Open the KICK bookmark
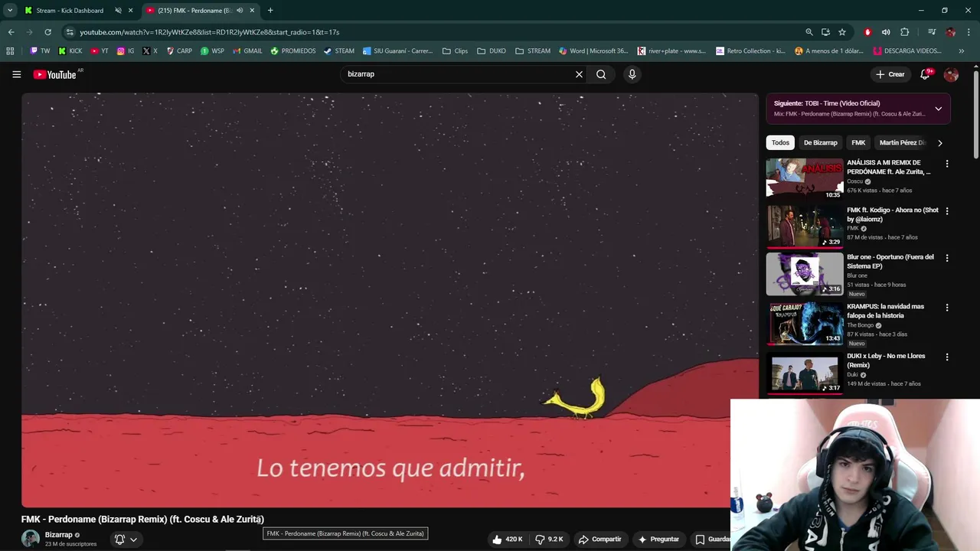The height and width of the screenshot is (551, 980). tap(70, 51)
